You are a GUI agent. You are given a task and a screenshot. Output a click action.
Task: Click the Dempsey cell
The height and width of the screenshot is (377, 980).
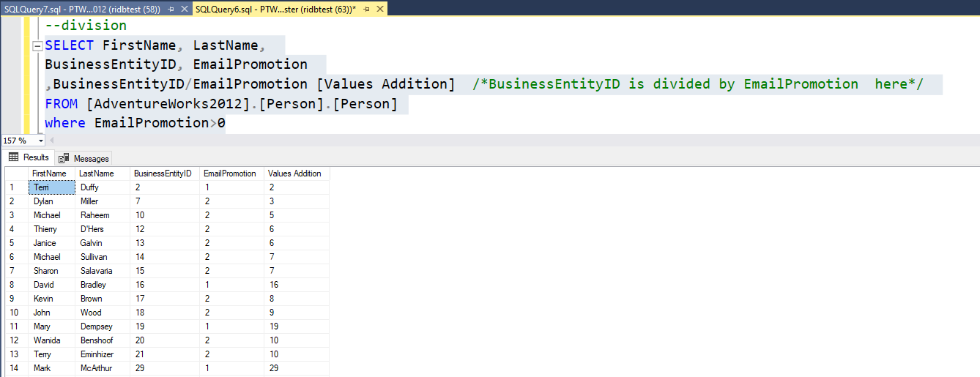coord(103,326)
